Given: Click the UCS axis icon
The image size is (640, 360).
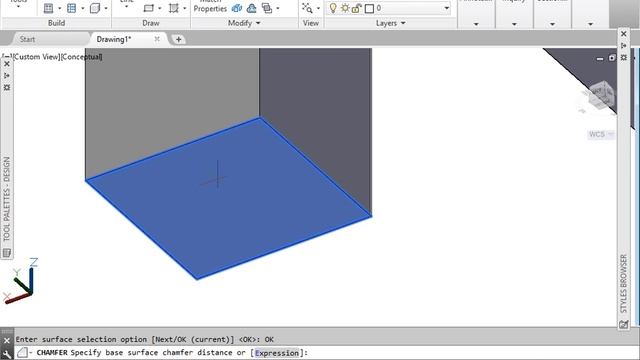Looking at the screenshot, I should click(x=20, y=281).
